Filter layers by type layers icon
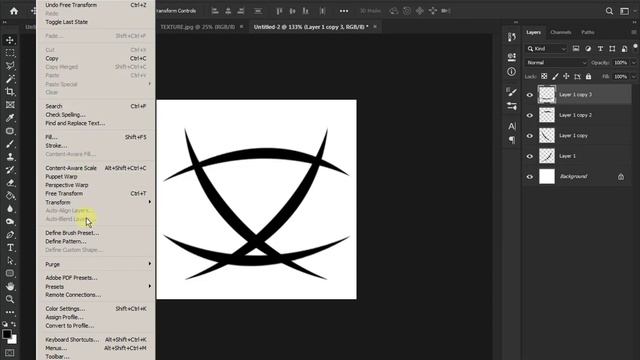This screenshot has height=360, width=640. 600,49
